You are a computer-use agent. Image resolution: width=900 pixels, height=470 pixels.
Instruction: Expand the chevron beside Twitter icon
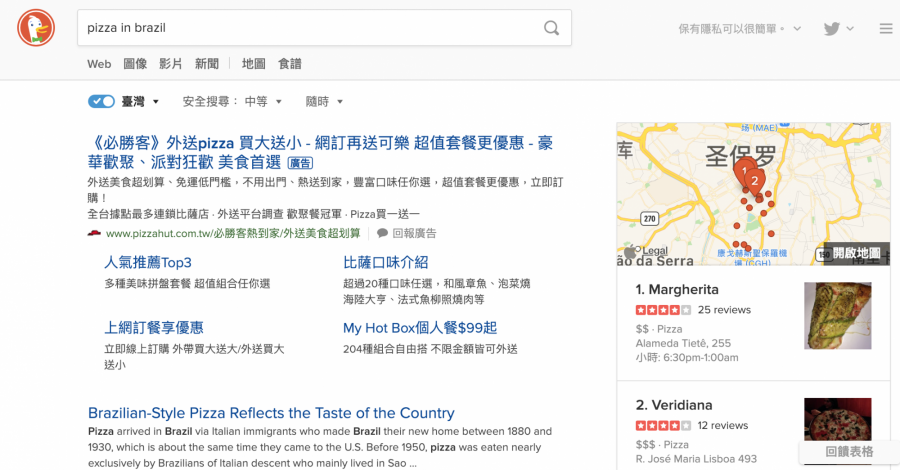pos(850,29)
